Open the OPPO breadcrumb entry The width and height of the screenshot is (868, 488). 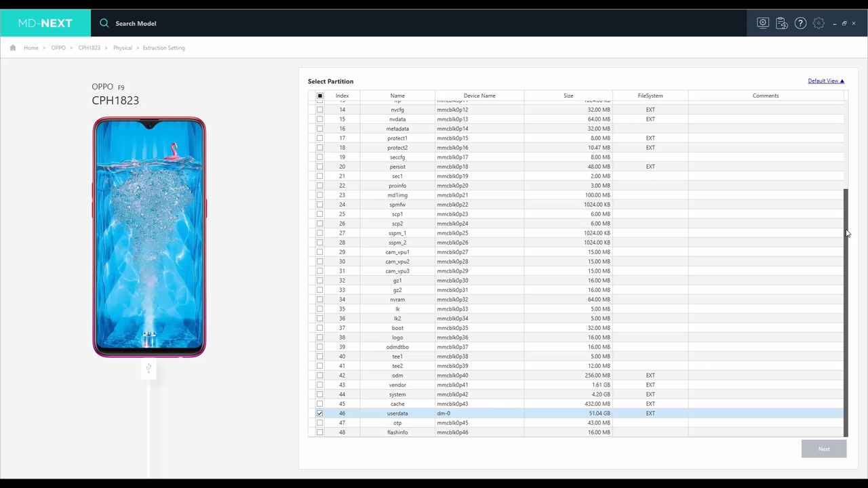click(x=58, y=47)
